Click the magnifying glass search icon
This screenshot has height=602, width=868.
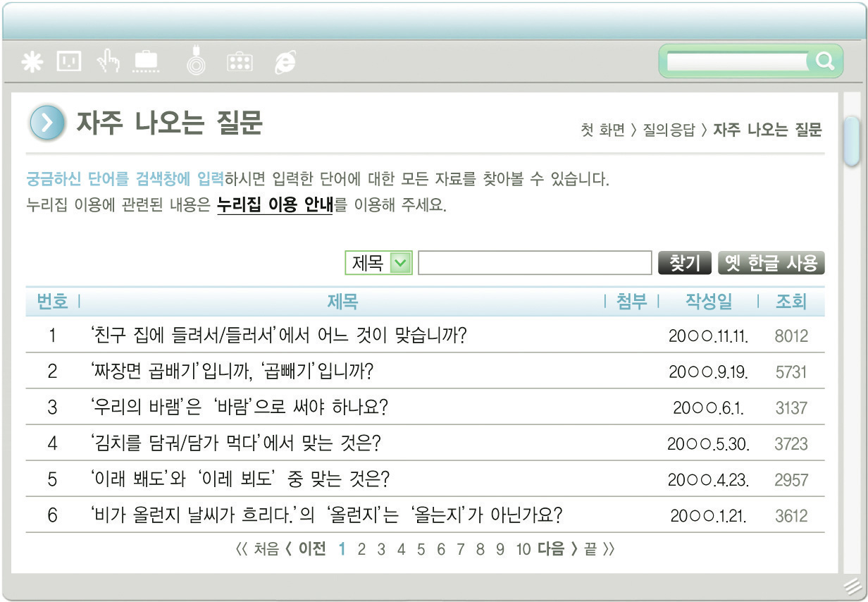824,61
